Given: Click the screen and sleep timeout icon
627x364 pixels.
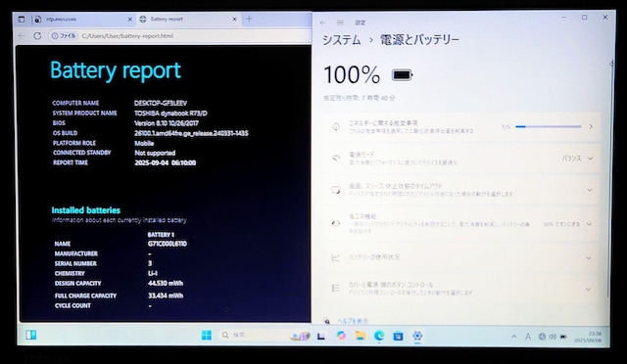Looking at the screenshot, I should pyautogui.click(x=336, y=190).
